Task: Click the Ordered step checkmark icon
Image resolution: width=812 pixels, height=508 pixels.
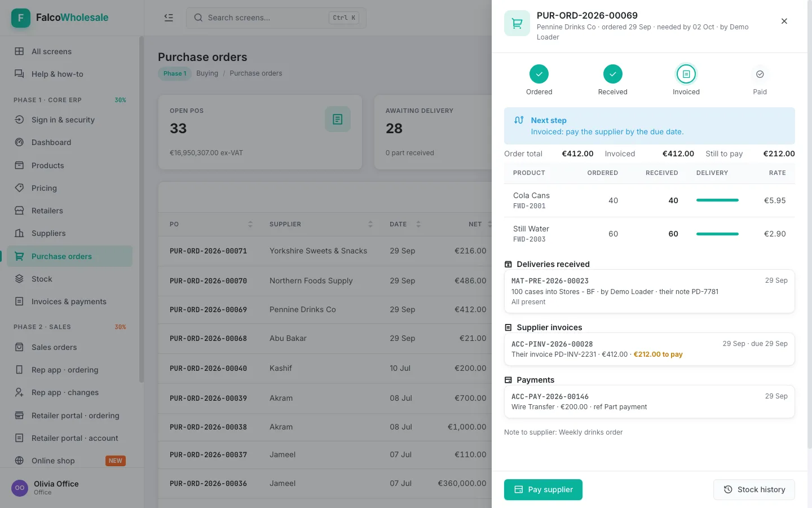Action: (x=539, y=74)
